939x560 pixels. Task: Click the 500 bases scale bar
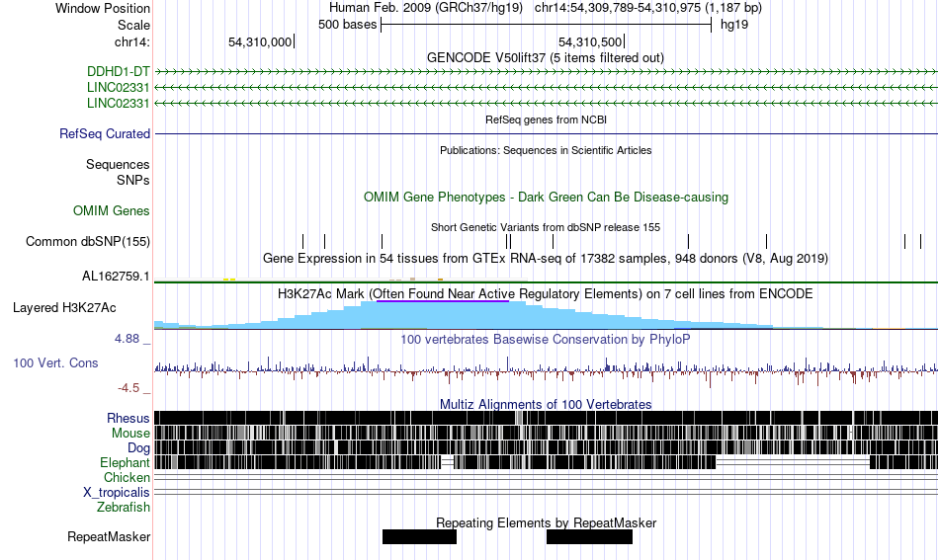click(547, 25)
